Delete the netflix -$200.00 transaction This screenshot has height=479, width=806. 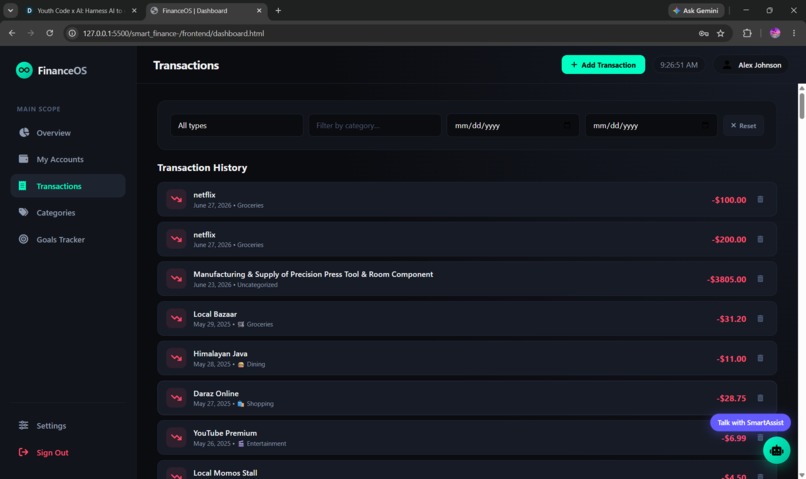click(x=760, y=239)
